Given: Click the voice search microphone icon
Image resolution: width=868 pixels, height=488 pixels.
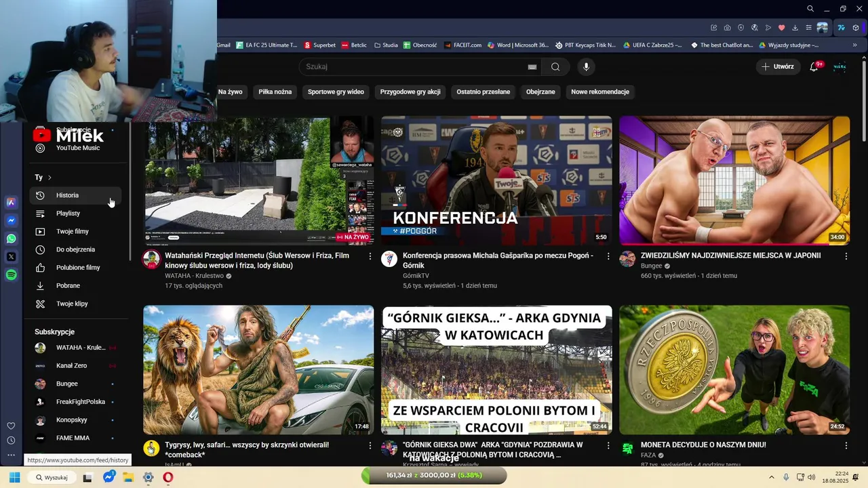Looking at the screenshot, I should pyautogui.click(x=587, y=66).
